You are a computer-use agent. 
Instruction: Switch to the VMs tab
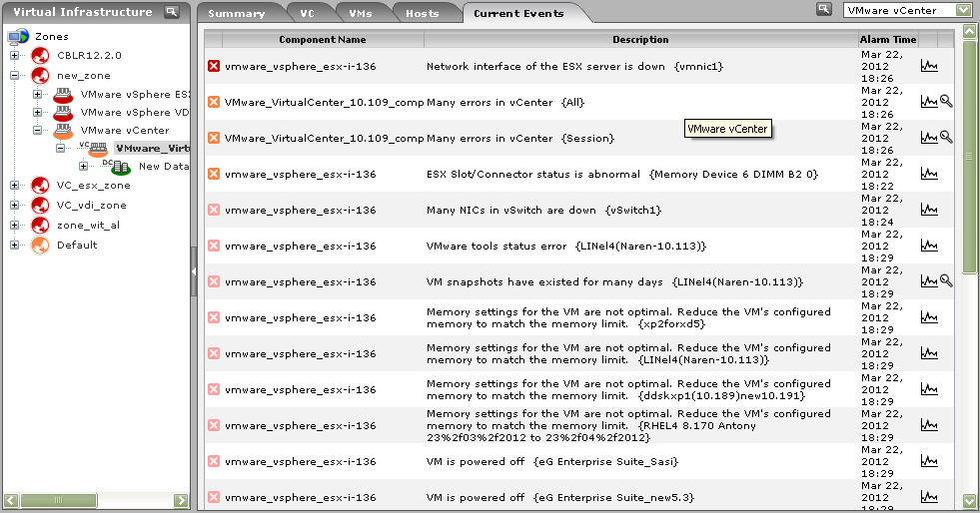pyautogui.click(x=360, y=13)
